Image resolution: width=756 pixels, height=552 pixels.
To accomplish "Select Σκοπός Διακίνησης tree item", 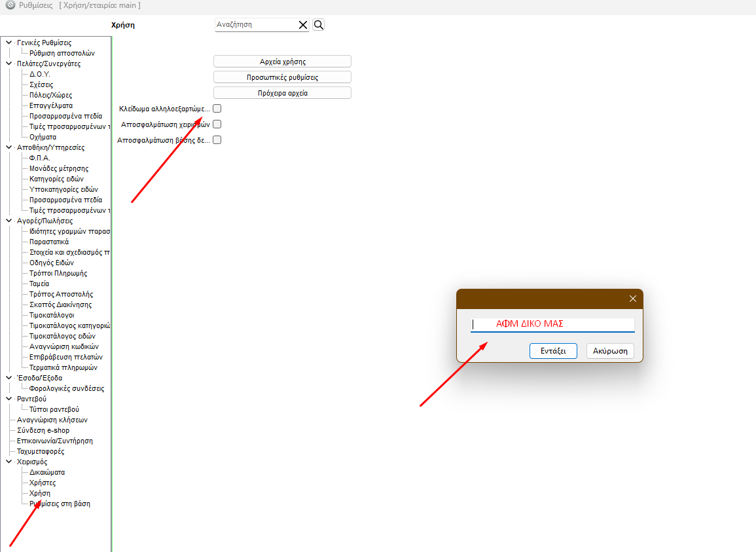I will [60, 304].
